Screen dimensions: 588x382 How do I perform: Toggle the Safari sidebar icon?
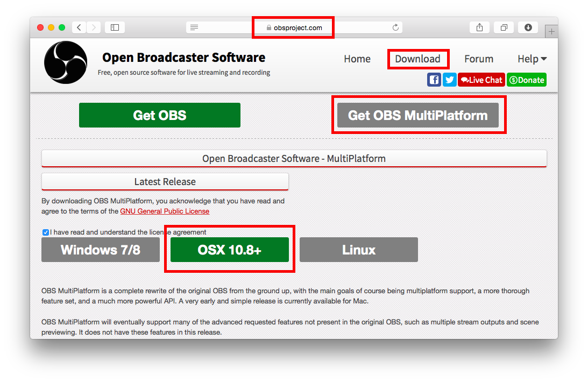coord(115,27)
